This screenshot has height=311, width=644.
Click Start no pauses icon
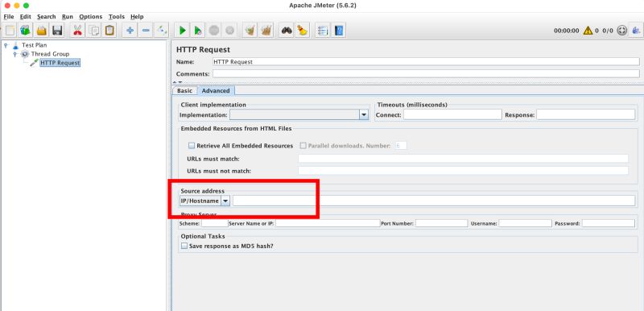pos(198,31)
